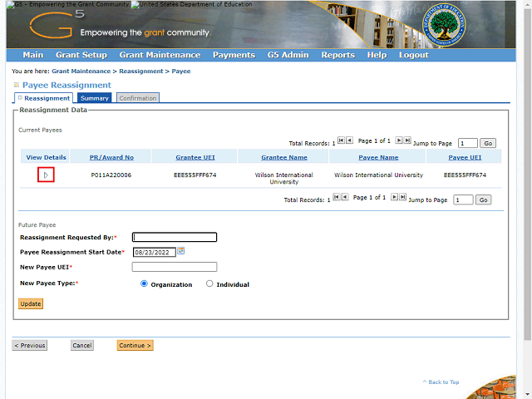This screenshot has width=532, height=399.
Task: Click Payee breadcrumb link
Action: 181,71
